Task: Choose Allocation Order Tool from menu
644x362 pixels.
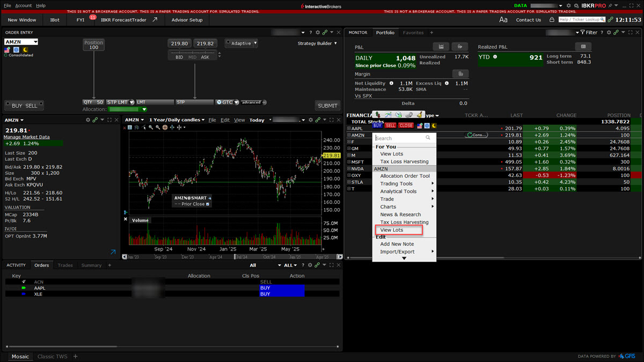Action: click(404, 176)
